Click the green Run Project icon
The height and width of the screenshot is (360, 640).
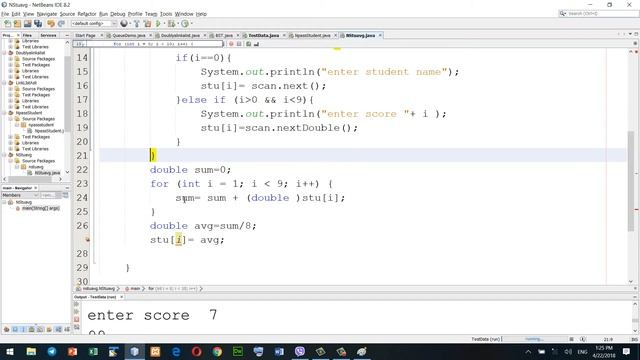click(158, 24)
